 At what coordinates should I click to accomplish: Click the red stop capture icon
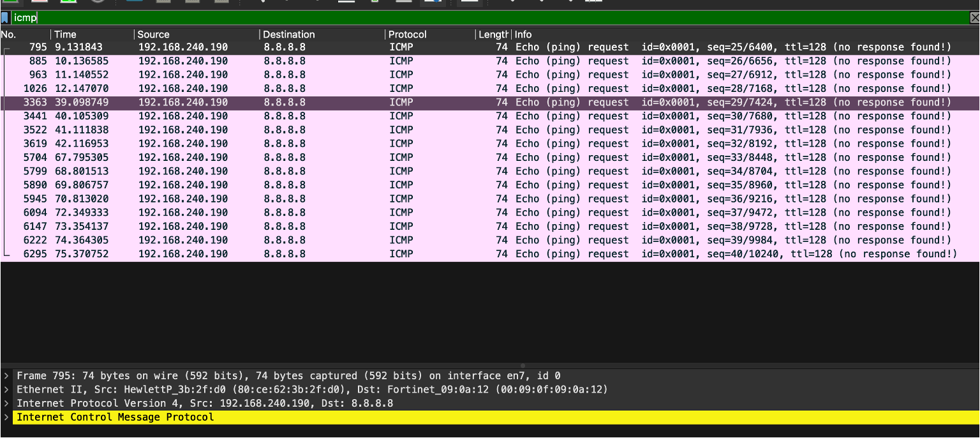coord(40,2)
